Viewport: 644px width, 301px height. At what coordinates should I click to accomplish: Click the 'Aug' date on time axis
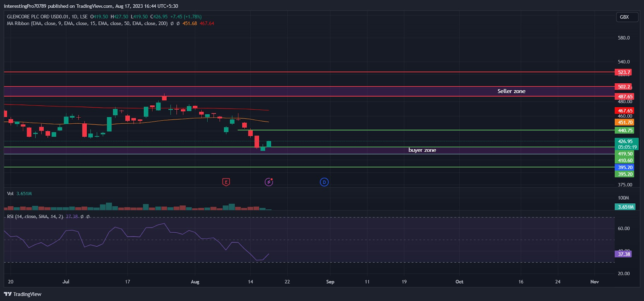195,282
